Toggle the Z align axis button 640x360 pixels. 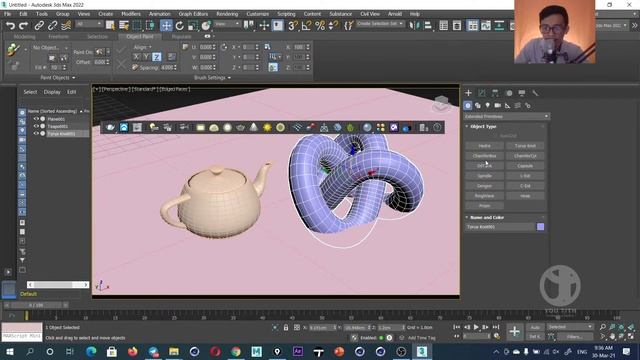coord(157,57)
